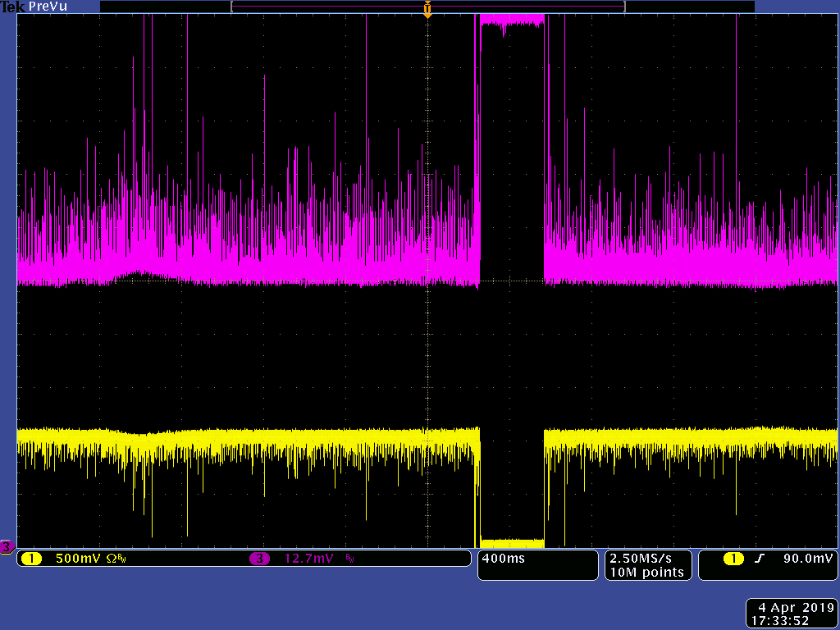Click the 4 Apr 2019 date display
The height and width of the screenshot is (630, 840).
(x=792, y=608)
